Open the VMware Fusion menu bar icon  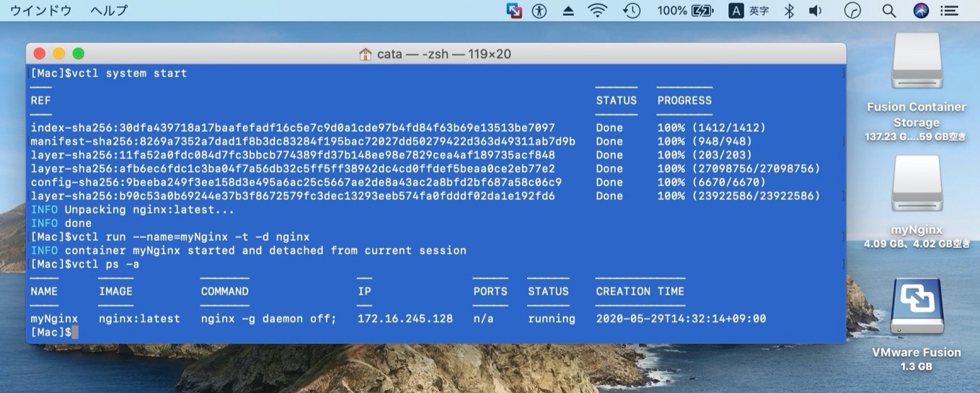pyautogui.click(x=514, y=11)
